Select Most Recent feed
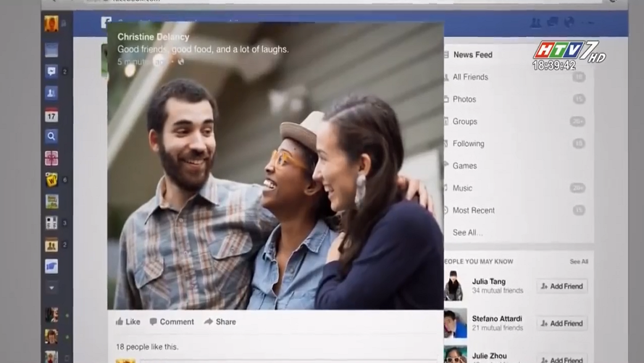The image size is (644, 363). [x=474, y=210]
